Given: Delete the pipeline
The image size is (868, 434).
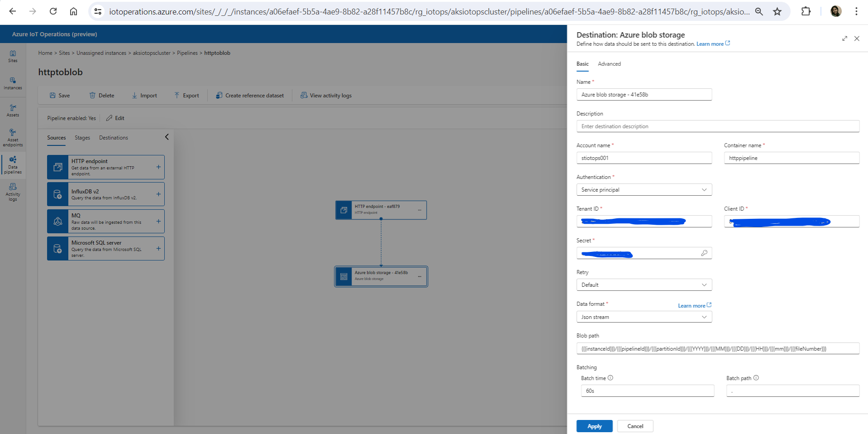Looking at the screenshot, I should coord(102,96).
